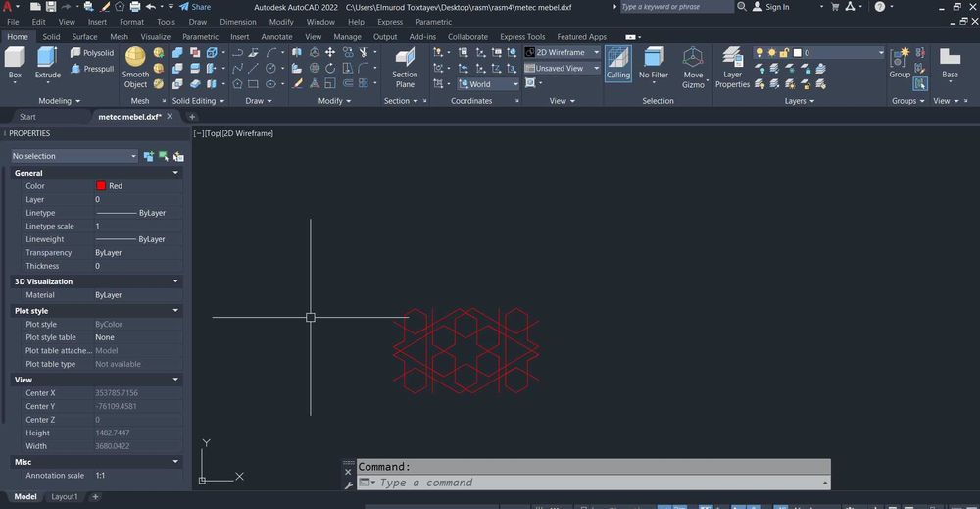Screen dimensions: 980x509
Task: Open the Unsaved View dropdown
Action: [x=562, y=68]
